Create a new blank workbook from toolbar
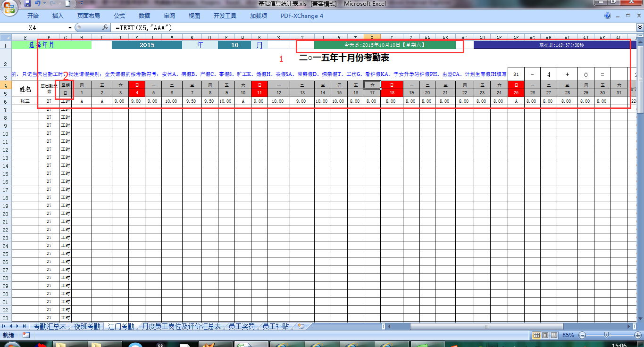This screenshot has height=347, width=644. [67, 4]
